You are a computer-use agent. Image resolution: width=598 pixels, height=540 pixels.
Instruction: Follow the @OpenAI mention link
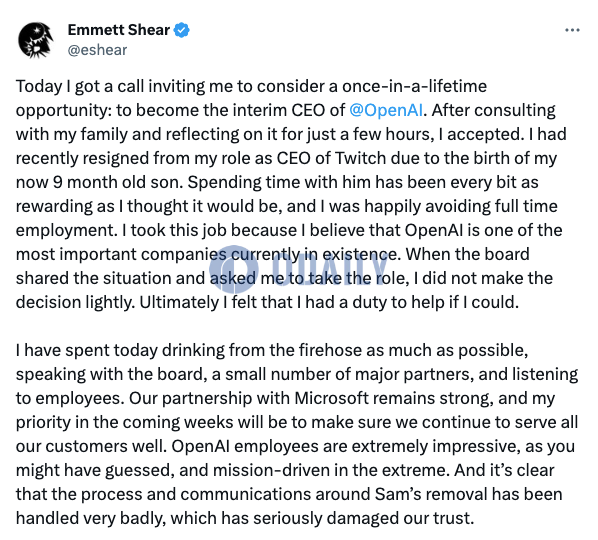(386, 110)
